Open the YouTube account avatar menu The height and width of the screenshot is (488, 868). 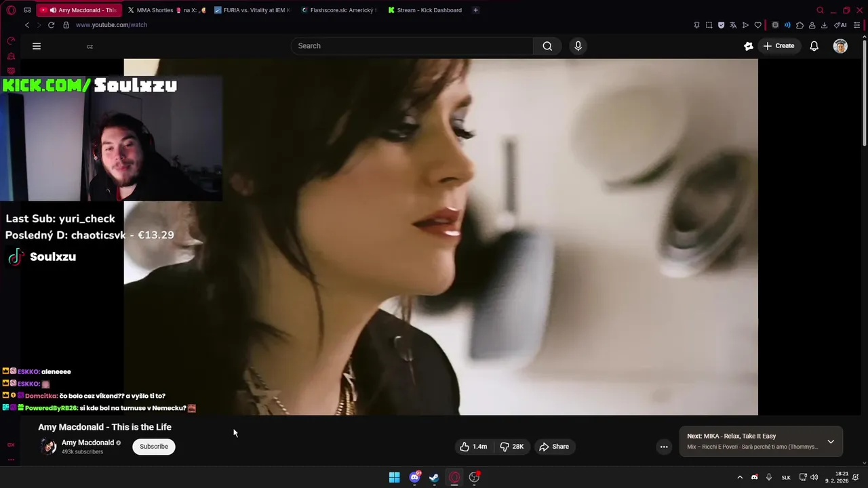840,46
